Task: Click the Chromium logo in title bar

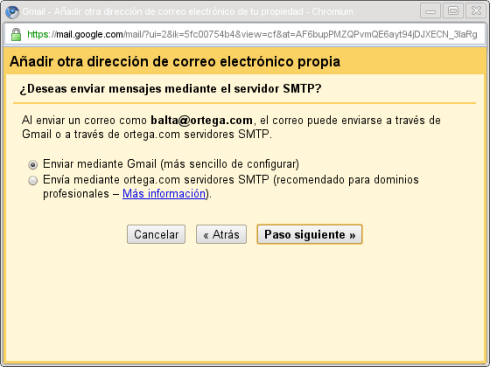Action: [x=12, y=12]
